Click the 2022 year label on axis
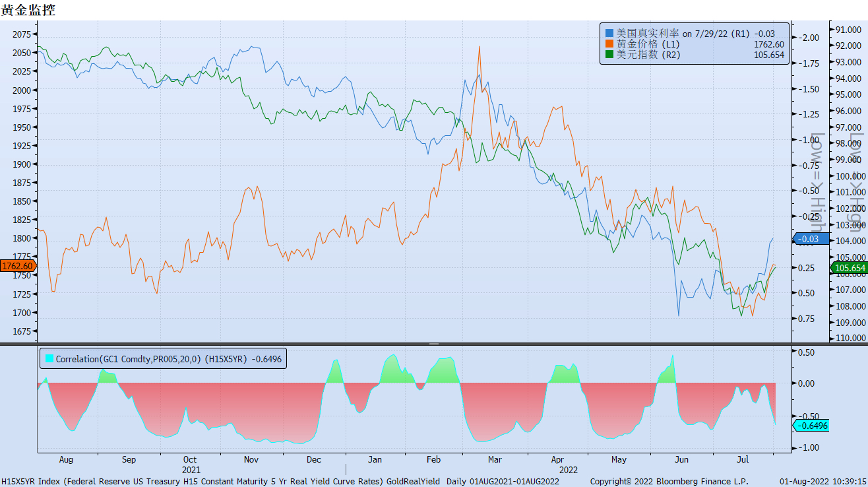This screenshot has height=487, width=868. coord(568,470)
